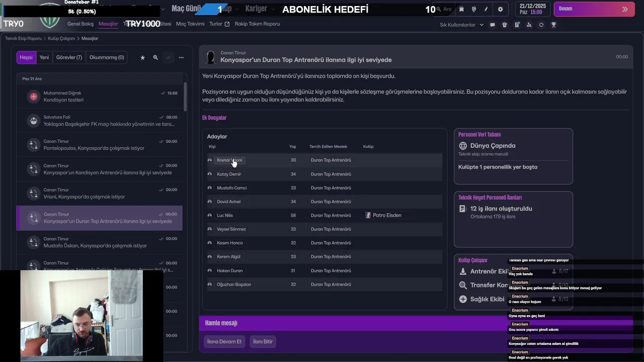This screenshot has width=644, height=362.
Task: Open the three-dots more options in message list
Action: pos(181,57)
